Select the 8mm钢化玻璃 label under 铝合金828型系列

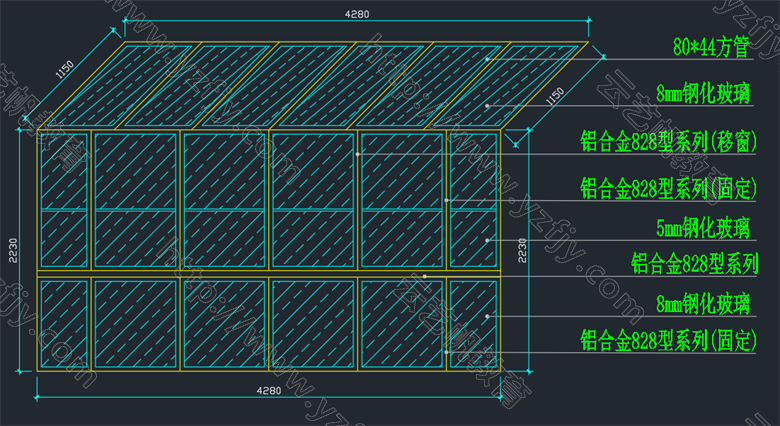point(702,304)
